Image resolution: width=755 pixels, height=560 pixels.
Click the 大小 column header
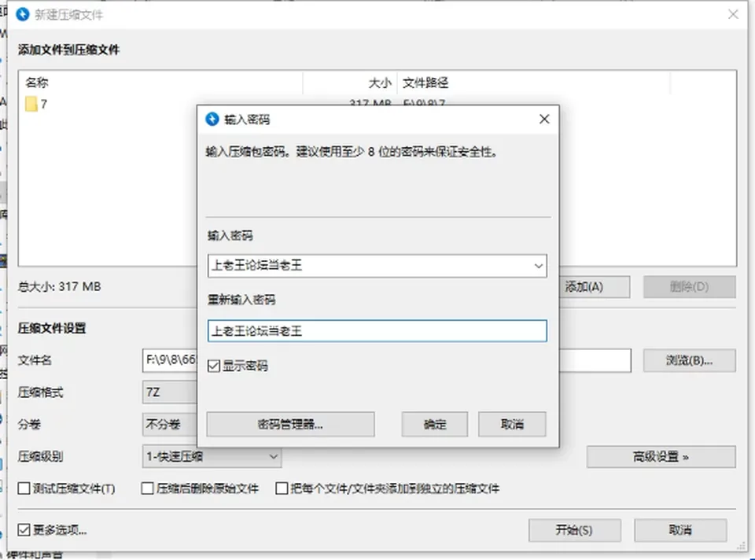380,83
